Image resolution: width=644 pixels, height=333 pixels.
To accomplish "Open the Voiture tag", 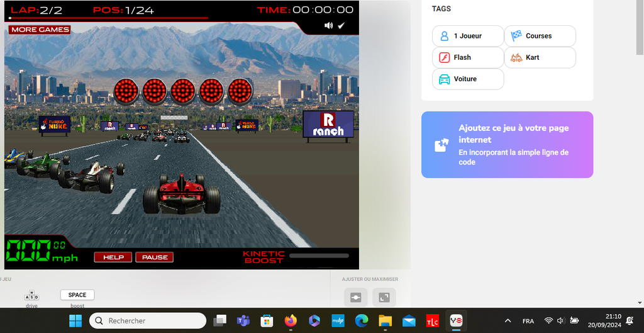I will [467, 79].
